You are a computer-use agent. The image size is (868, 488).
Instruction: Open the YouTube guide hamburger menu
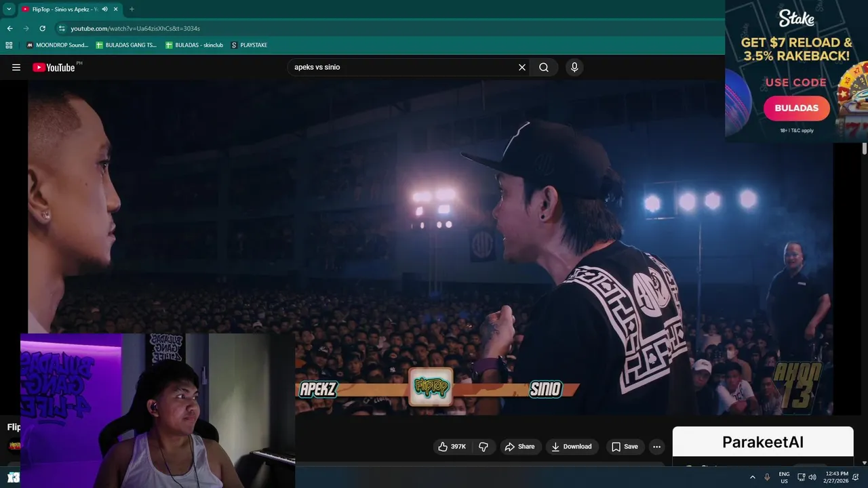tap(16, 67)
